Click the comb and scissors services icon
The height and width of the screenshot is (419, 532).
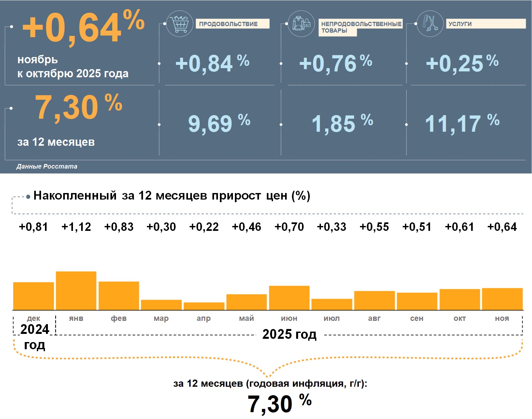tap(430, 24)
